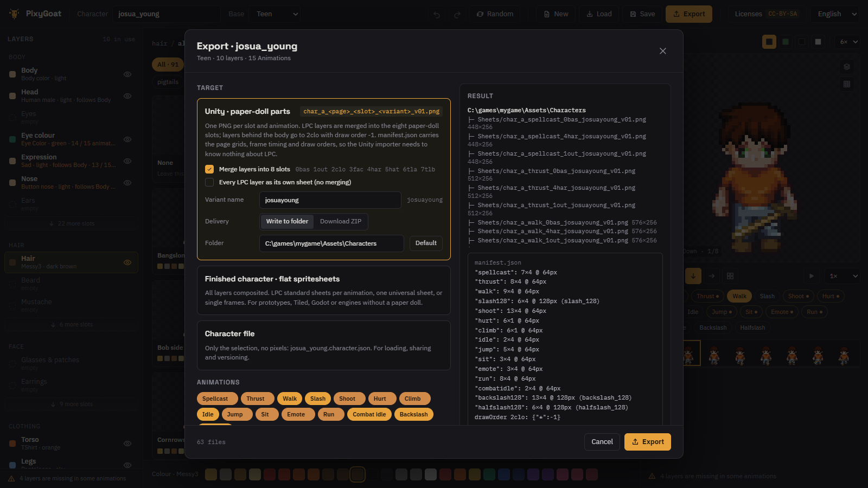Switch delivery to Download ZIP
This screenshot has height=488, width=868.
341,221
